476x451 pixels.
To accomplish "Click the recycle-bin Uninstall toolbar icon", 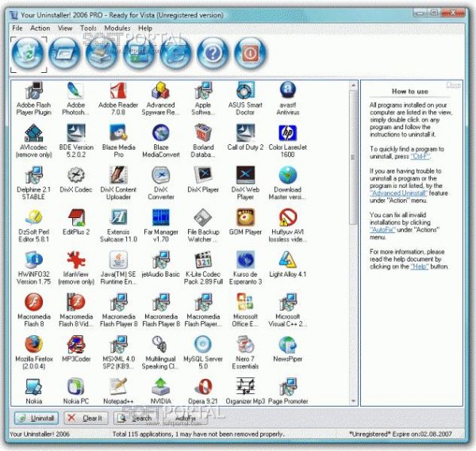I will (28, 54).
